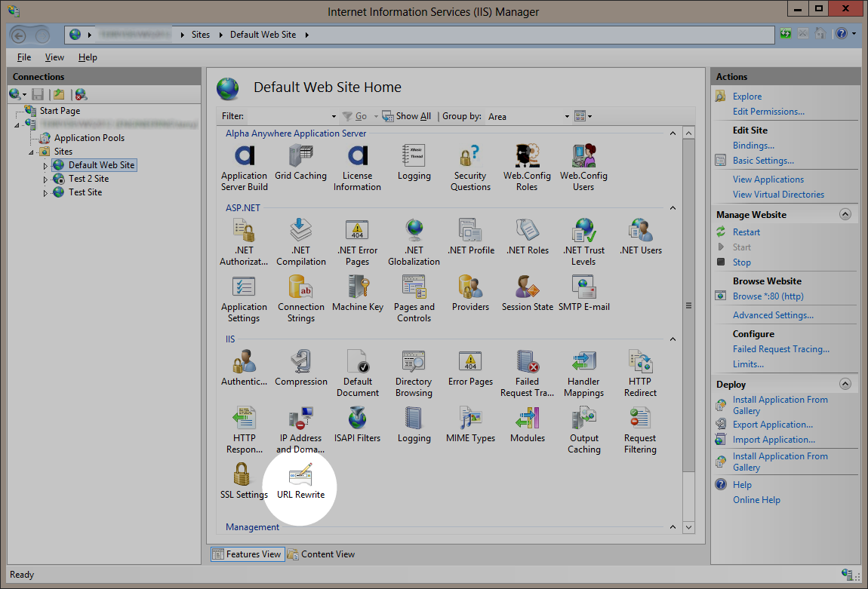Click in the Filter input field
This screenshot has width=868, height=589.
pos(288,116)
